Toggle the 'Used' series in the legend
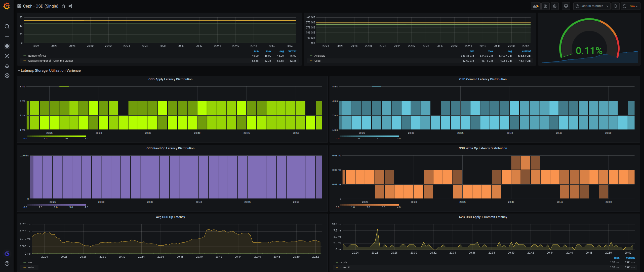Viewport: 644px width, 272px height. point(317,61)
